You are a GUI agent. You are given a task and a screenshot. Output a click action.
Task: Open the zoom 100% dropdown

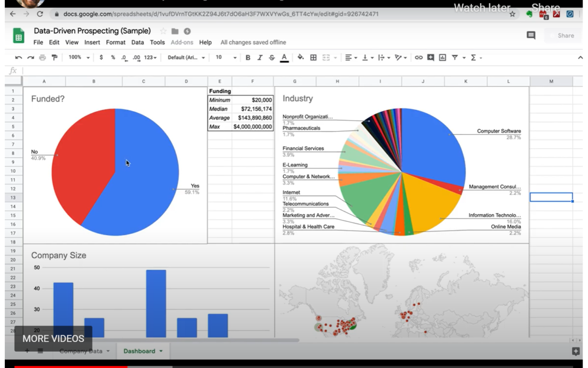pyautogui.click(x=79, y=57)
